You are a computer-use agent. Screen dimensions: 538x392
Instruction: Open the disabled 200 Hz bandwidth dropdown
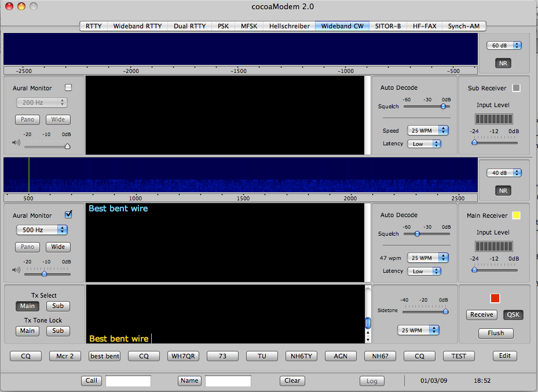42,102
